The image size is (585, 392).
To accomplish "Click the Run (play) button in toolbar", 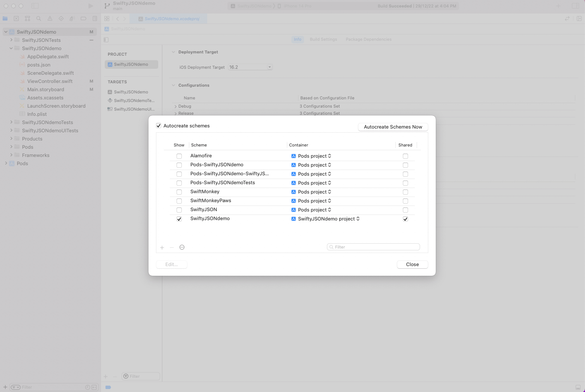I will click(x=91, y=6).
